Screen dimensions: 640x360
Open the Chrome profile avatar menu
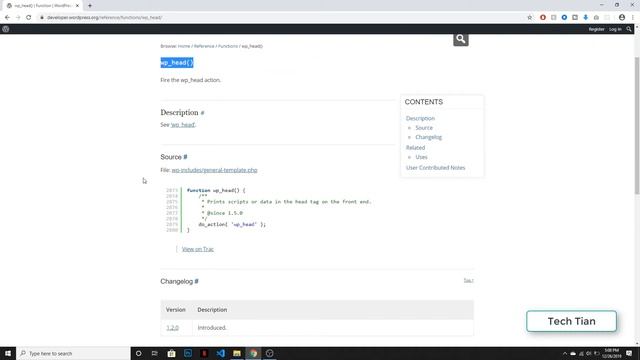pos(622,18)
